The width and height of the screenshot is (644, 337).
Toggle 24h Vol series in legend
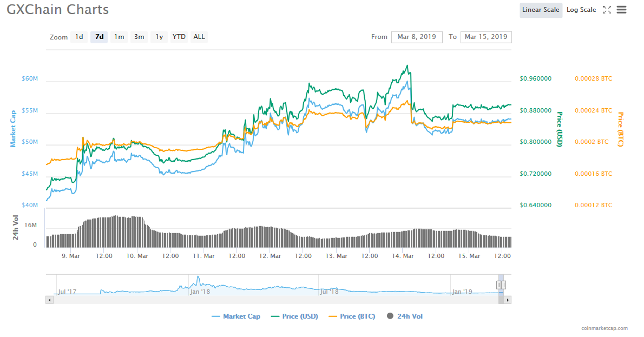pyautogui.click(x=405, y=316)
